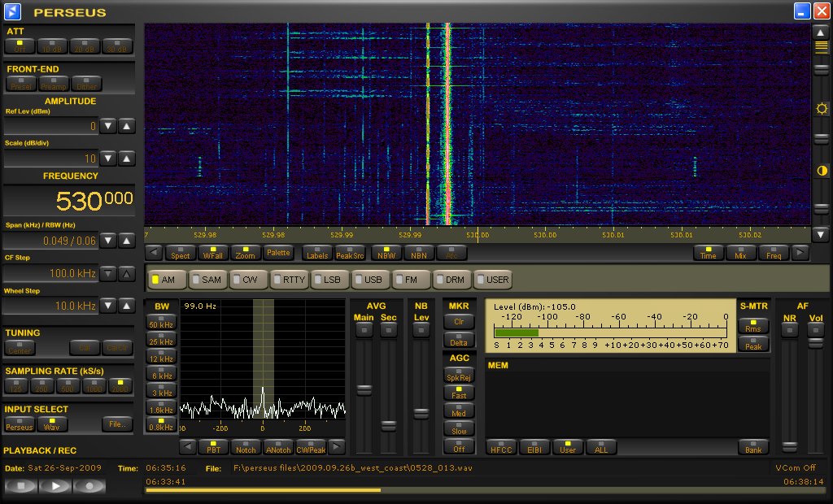This screenshot has height=504, width=833.
Task: Set bandwidth to 6 kHz
Action: pos(161,373)
